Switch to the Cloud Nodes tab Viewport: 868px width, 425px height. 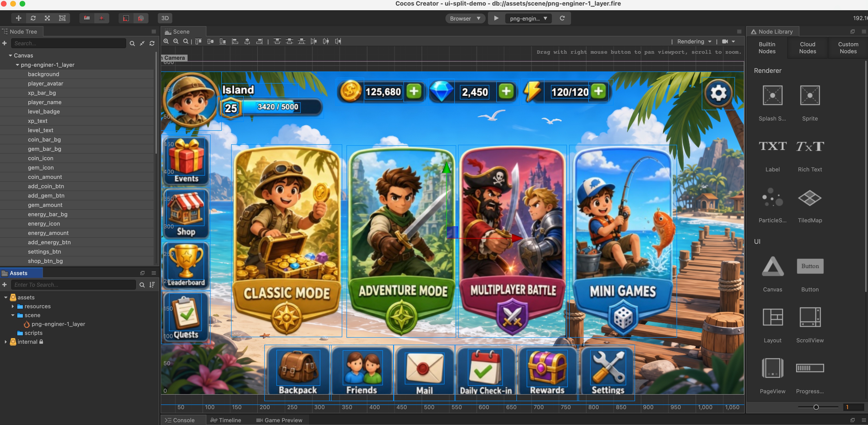click(807, 48)
